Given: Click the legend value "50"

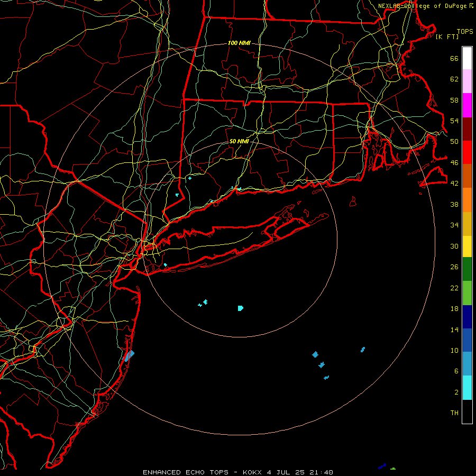Looking at the screenshot, I should point(454,142).
